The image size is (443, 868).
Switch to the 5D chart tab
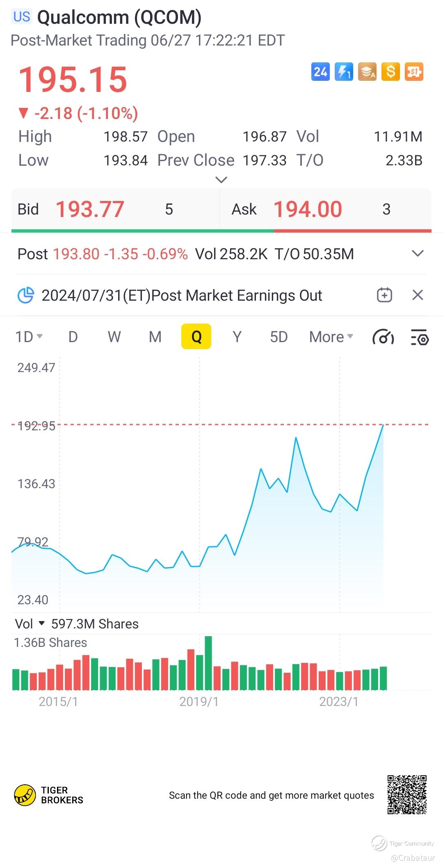click(279, 337)
